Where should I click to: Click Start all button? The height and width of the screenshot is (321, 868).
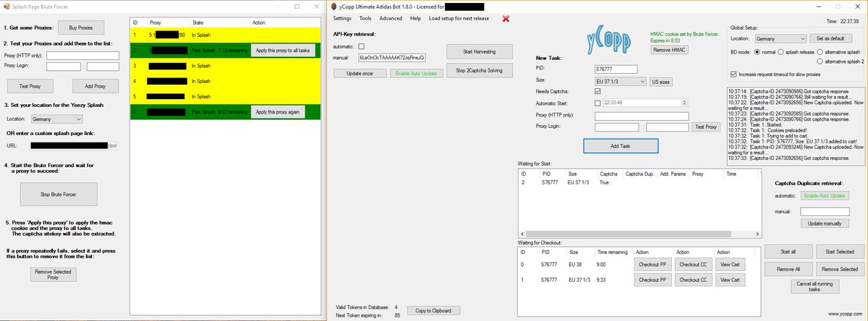click(788, 252)
